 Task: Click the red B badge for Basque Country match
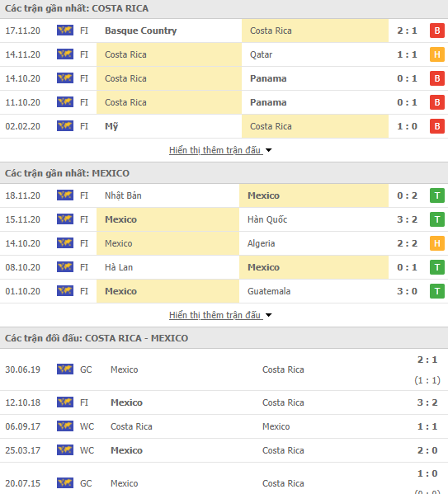437,31
